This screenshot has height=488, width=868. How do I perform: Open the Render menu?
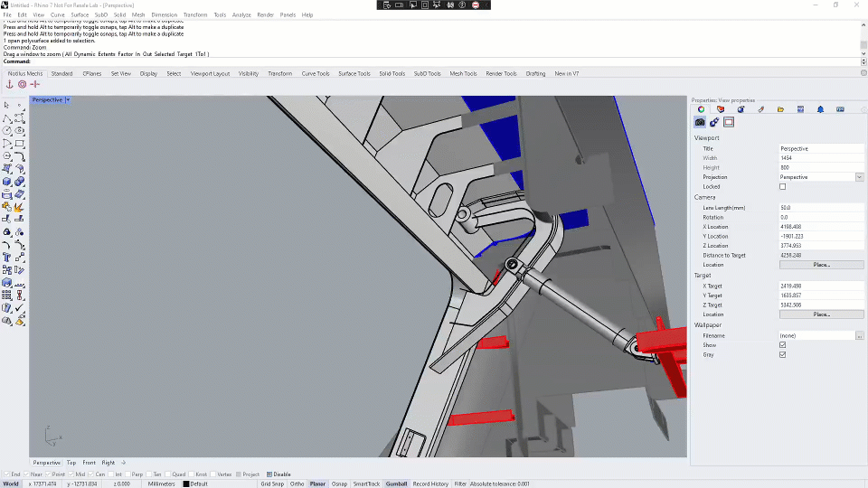(265, 15)
